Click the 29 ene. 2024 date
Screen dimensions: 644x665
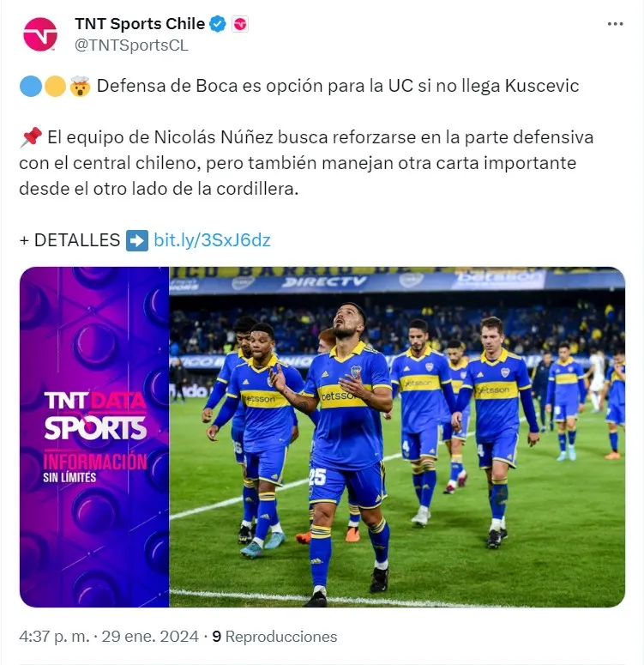pyautogui.click(x=150, y=637)
